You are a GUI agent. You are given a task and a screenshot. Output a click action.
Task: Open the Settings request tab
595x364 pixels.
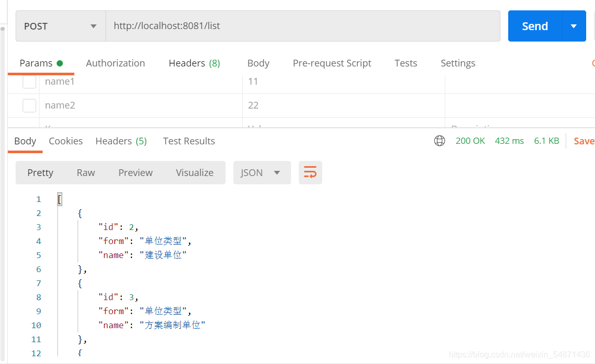coord(458,63)
